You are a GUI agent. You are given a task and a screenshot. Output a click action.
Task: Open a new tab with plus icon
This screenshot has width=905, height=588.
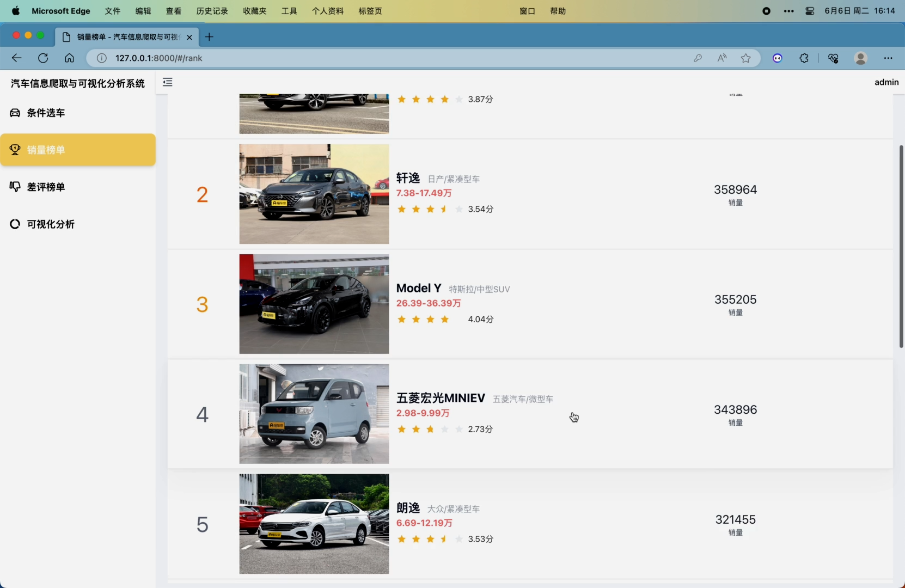click(209, 37)
